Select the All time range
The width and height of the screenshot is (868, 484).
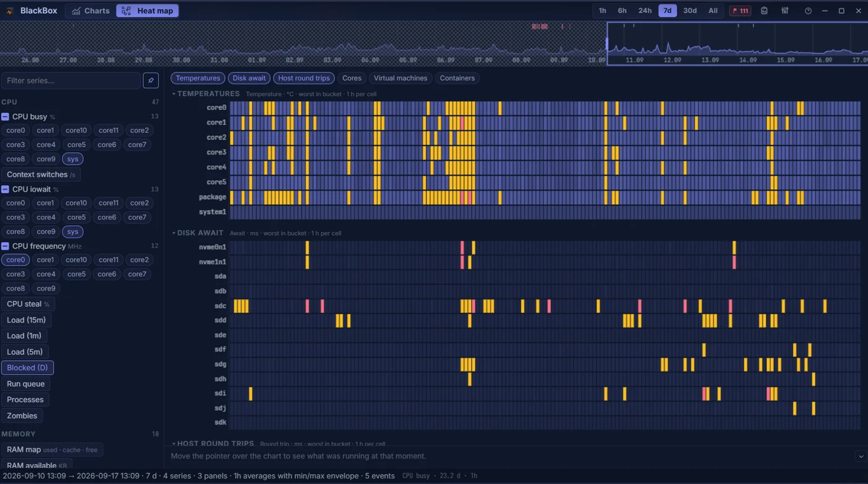tap(713, 11)
